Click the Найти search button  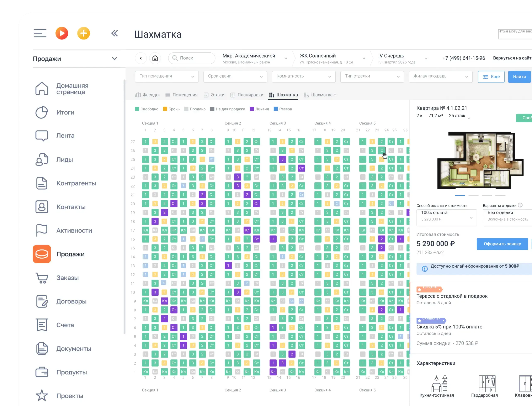(520, 77)
